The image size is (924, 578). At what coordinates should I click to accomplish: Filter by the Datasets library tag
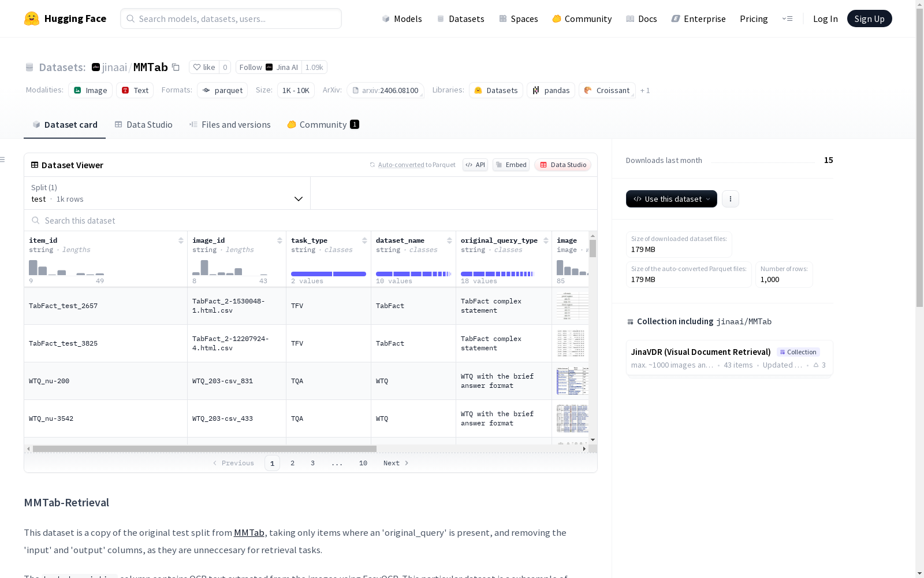(x=496, y=90)
